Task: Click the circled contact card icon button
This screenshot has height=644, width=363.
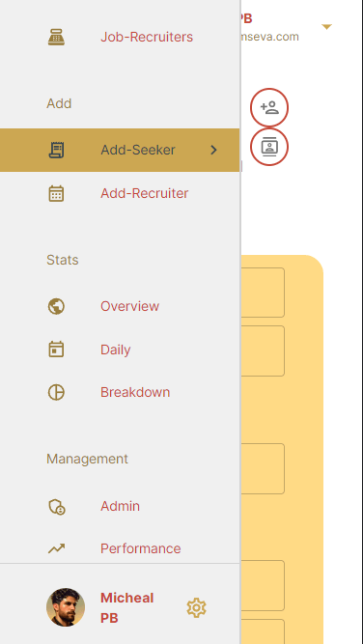Action: 269,147
